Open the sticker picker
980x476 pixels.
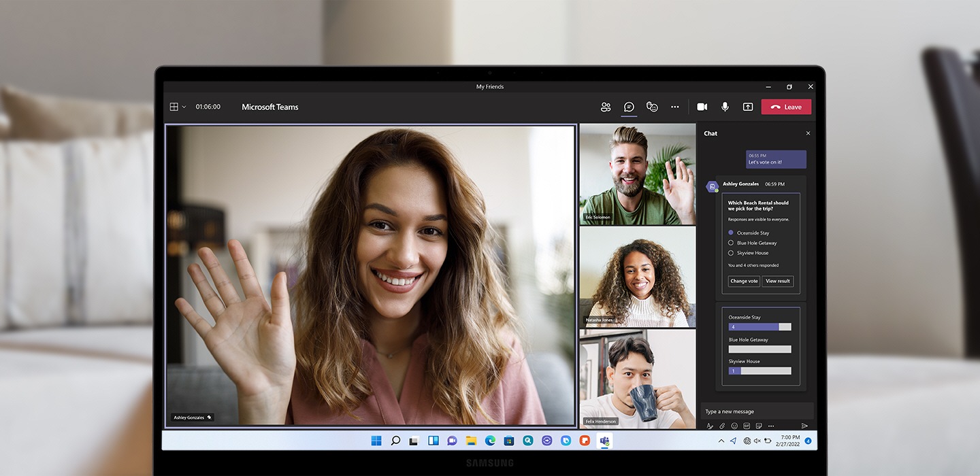pos(758,426)
